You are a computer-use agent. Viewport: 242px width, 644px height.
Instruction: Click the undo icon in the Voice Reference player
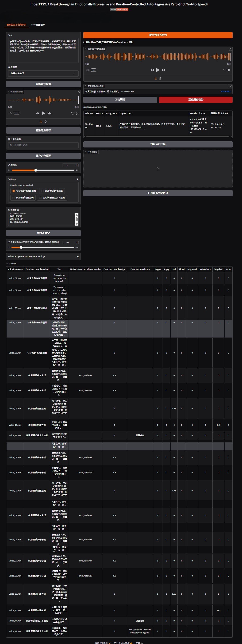tap(73, 113)
